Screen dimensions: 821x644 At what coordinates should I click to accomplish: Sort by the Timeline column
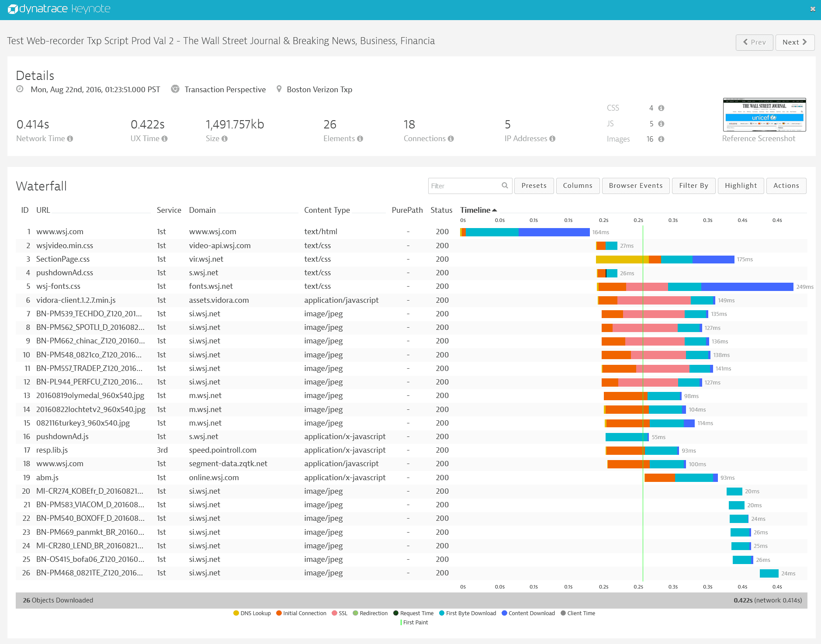pyautogui.click(x=478, y=210)
